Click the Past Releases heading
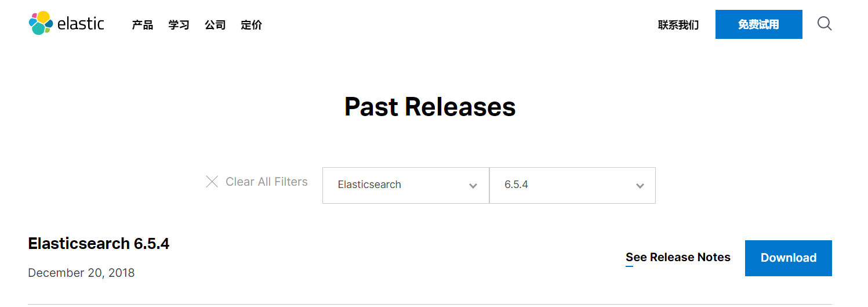The height and width of the screenshot is (307, 868). click(x=430, y=107)
